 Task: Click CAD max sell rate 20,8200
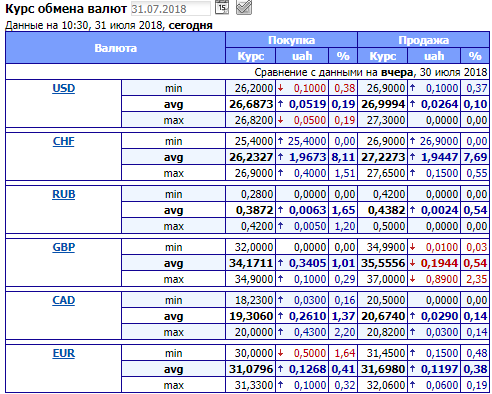pos(386,332)
